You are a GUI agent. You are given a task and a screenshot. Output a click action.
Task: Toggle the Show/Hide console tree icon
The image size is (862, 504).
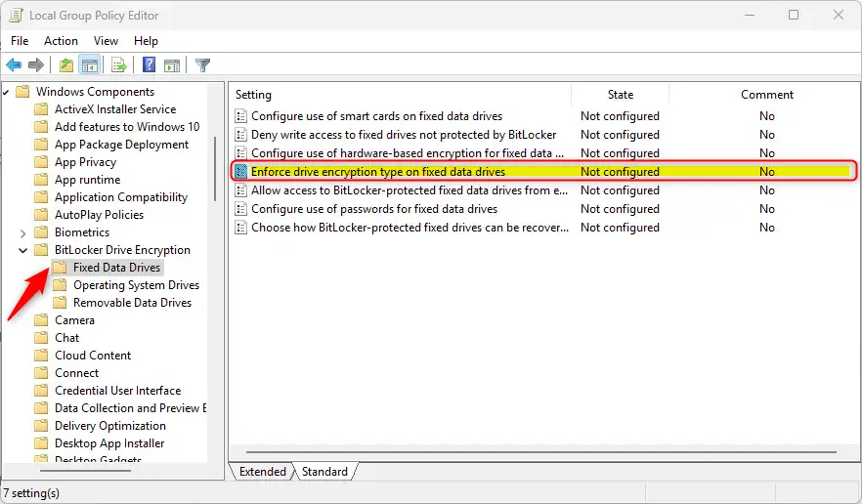90,64
